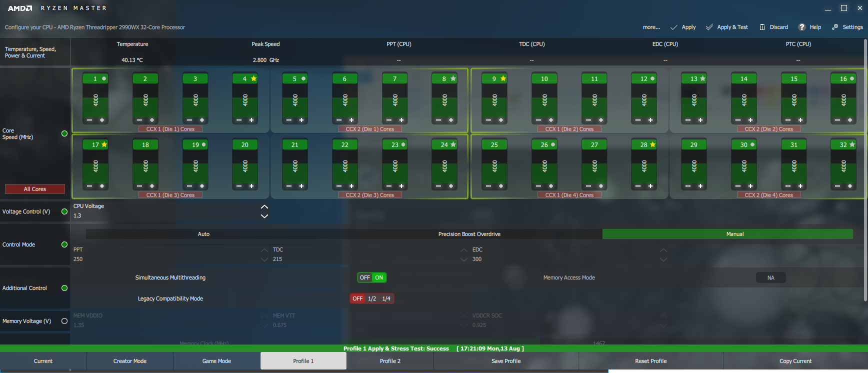Select Precision Boost Overdrive control mode
Image resolution: width=868 pixels, height=373 pixels.
tap(469, 234)
